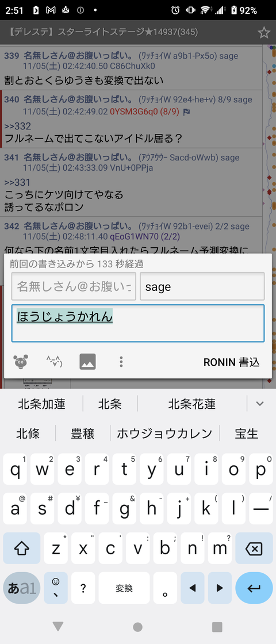Tap the anchor link >>331 in post 341

pyautogui.click(x=17, y=182)
